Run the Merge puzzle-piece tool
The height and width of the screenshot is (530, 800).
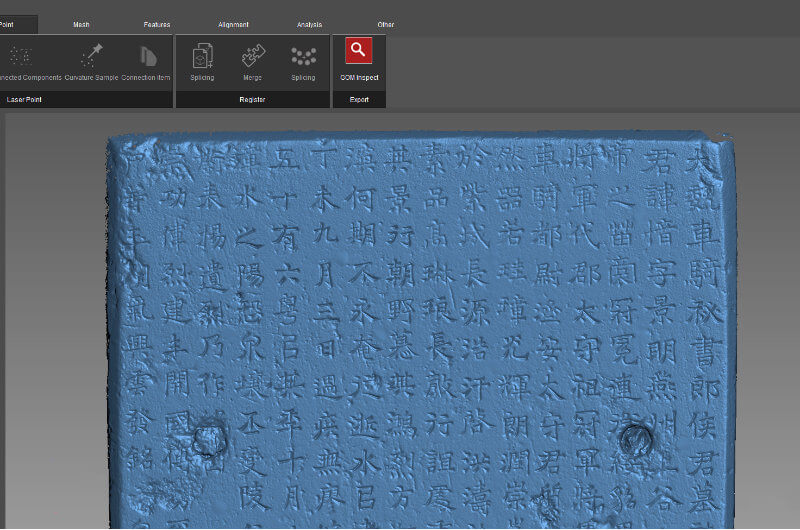coord(253,62)
